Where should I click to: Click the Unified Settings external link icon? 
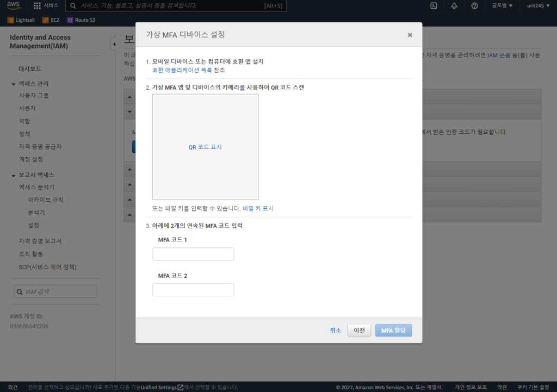coord(181,387)
